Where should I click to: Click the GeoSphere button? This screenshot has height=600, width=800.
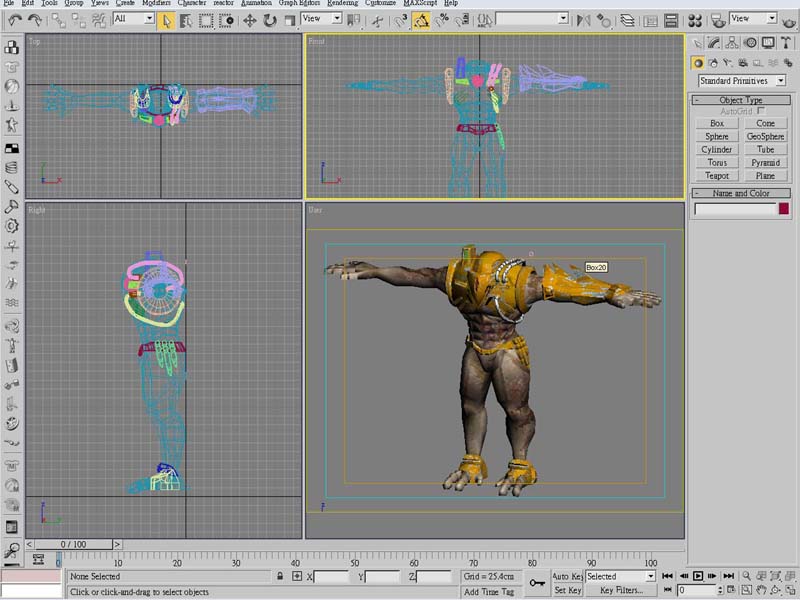(765, 136)
